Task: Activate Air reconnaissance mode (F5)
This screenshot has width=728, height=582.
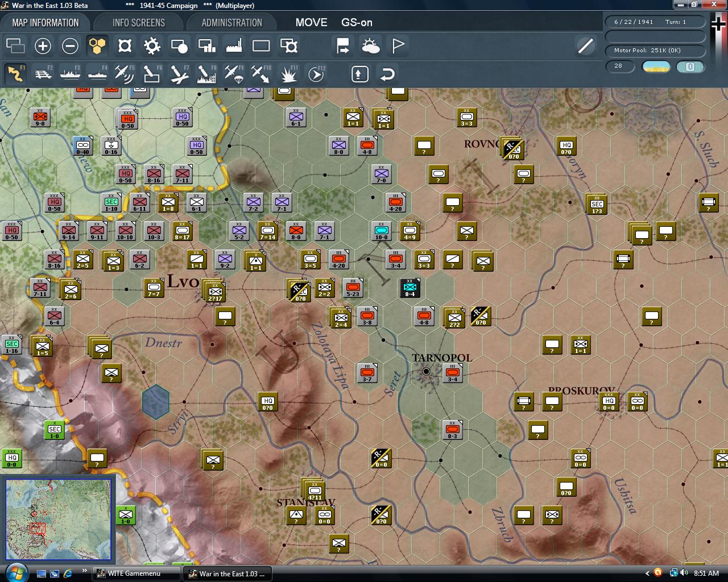Action: 124,73
